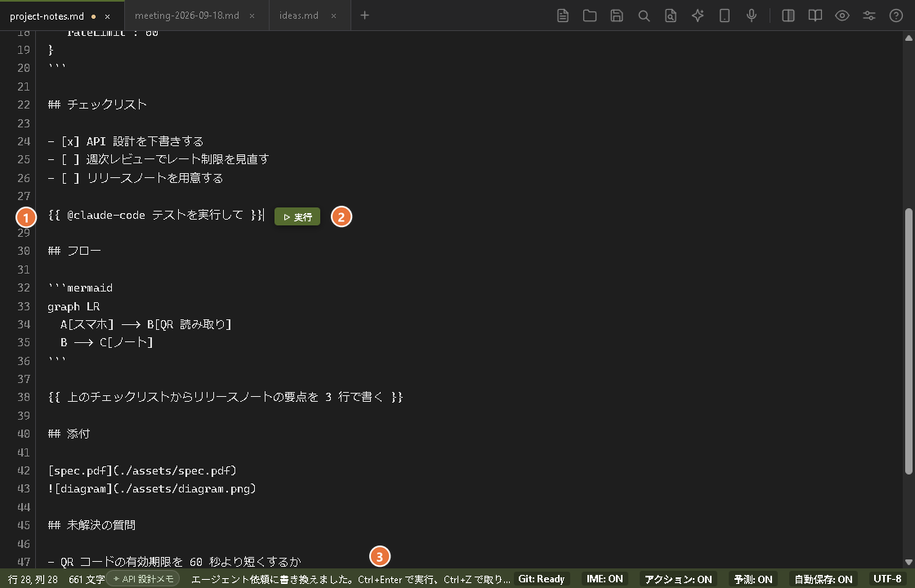Viewport: 915px width, 588px height.
Task: Check the 週次レビューでレート制限を見直す checkbox
Action: click(70, 159)
